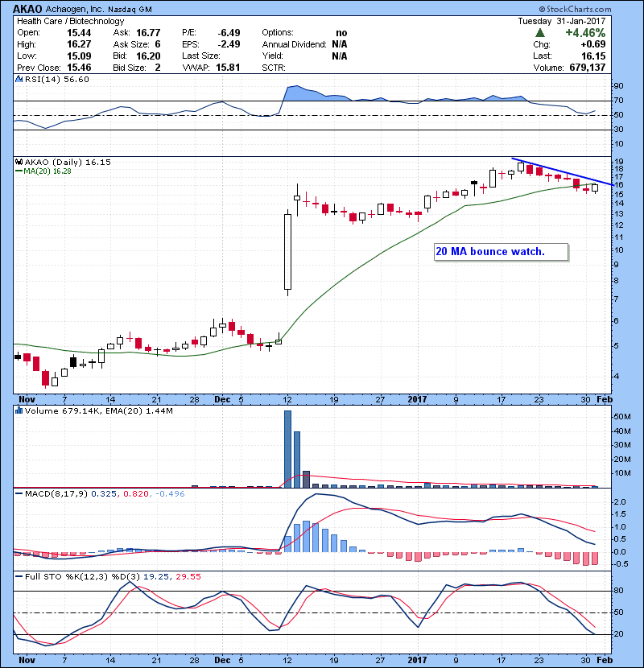
Task: Click the AKAO ticker symbol
Action: pyautogui.click(x=27, y=9)
